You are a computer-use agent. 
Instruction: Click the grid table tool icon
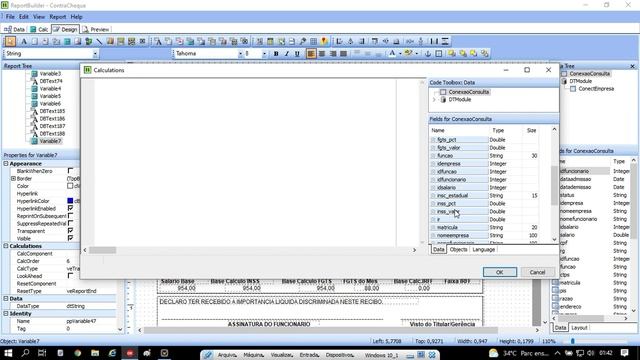pyautogui.click(x=313, y=41)
